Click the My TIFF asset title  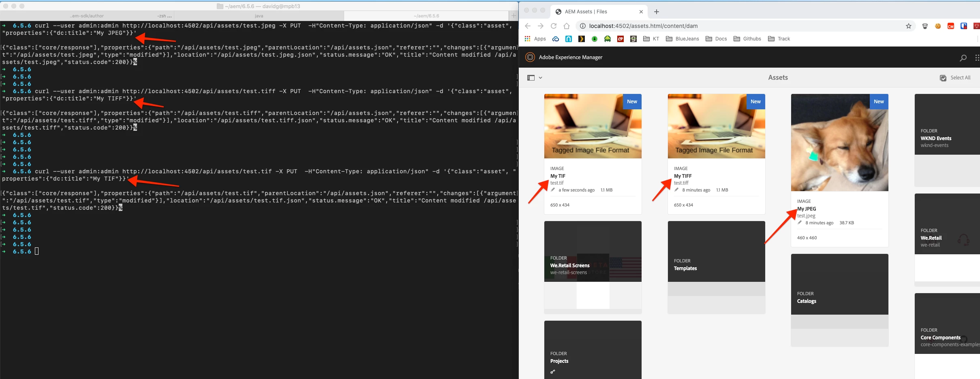(x=683, y=176)
